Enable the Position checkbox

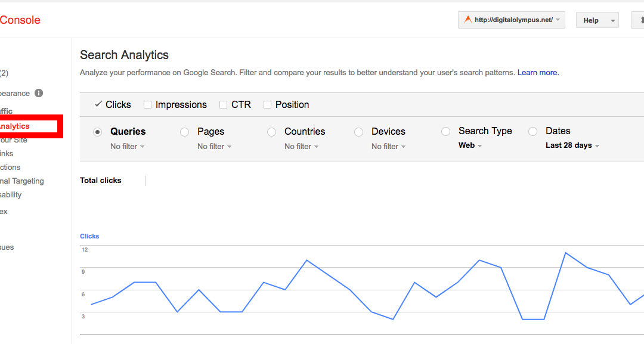click(x=267, y=104)
